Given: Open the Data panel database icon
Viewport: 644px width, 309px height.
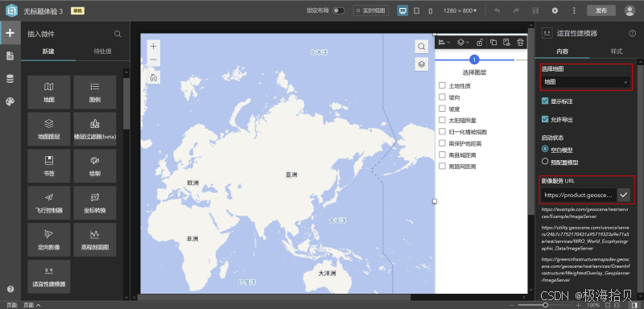Looking at the screenshot, I should click(x=10, y=79).
